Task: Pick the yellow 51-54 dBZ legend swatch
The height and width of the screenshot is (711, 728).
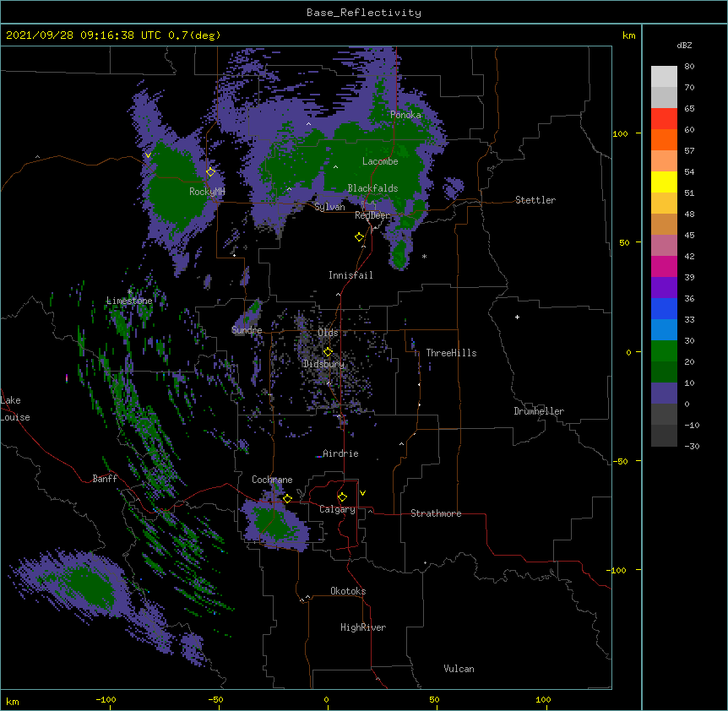Action: (664, 182)
